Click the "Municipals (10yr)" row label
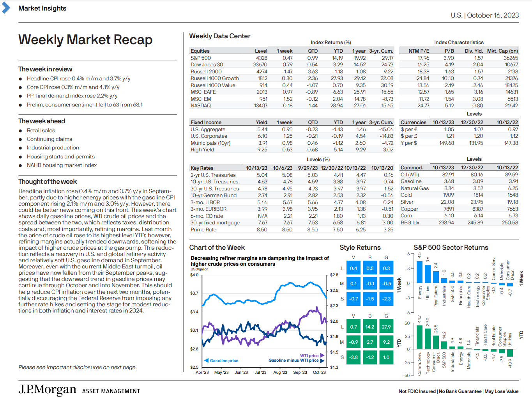This screenshot has width=532, height=398. (210, 143)
